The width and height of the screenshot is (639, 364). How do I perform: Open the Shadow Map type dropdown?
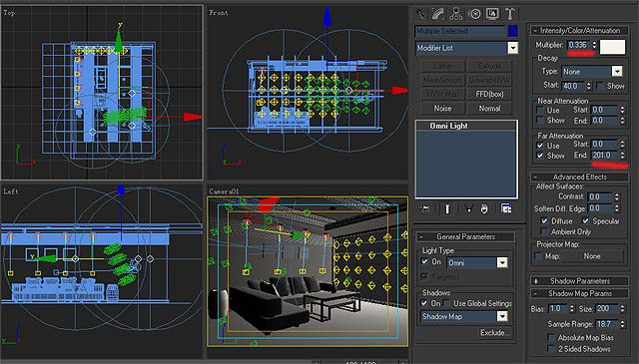click(502, 316)
